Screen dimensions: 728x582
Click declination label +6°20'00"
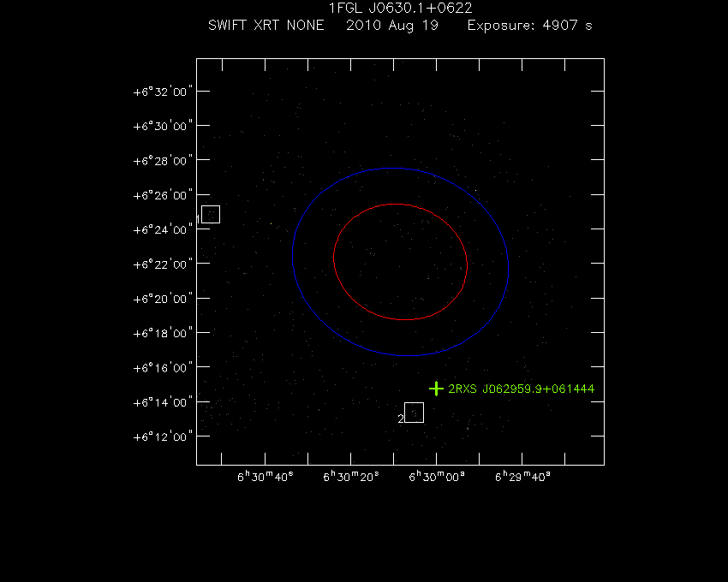[163, 299]
